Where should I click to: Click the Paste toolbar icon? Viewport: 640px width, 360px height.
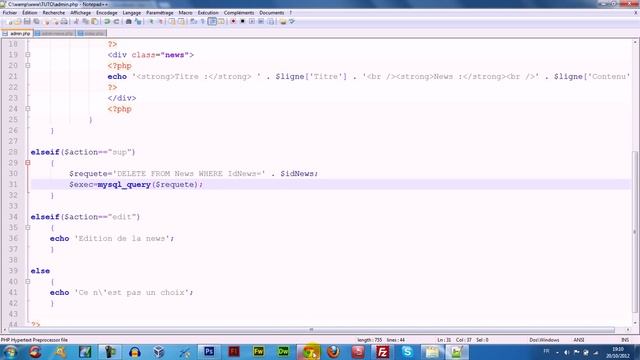pyautogui.click(x=94, y=21)
